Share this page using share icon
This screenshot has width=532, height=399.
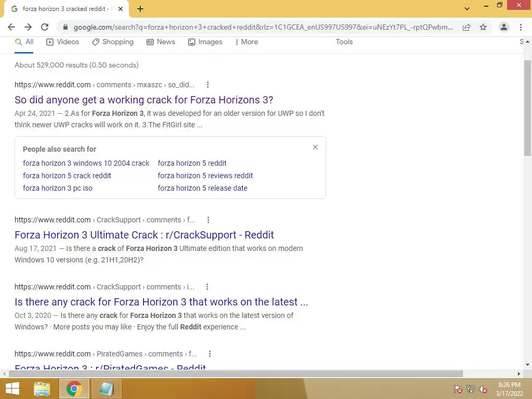tap(467, 27)
